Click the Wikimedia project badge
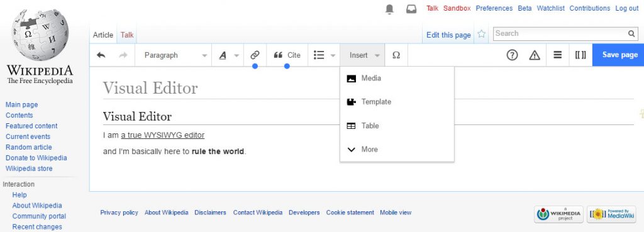The height and width of the screenshot is (232, 644). click(558, 214)
